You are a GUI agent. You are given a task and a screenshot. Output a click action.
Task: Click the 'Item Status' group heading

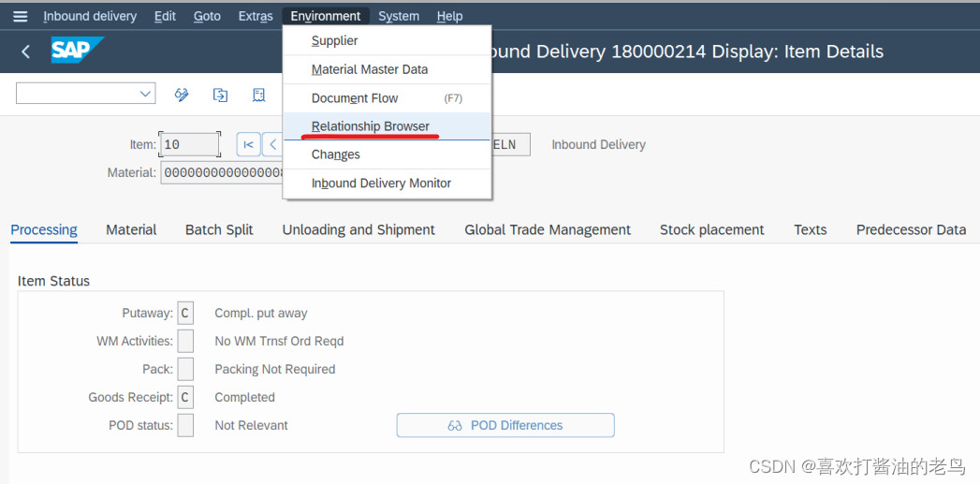(53, 281)
